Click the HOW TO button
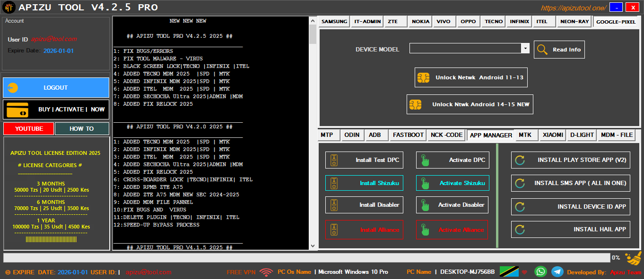 point(82,129)
